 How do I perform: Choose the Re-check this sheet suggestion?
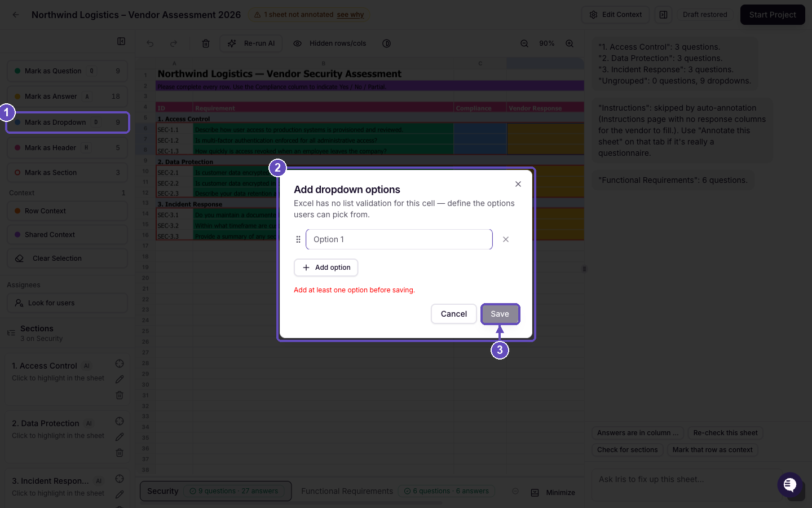(x=726, y=433)
